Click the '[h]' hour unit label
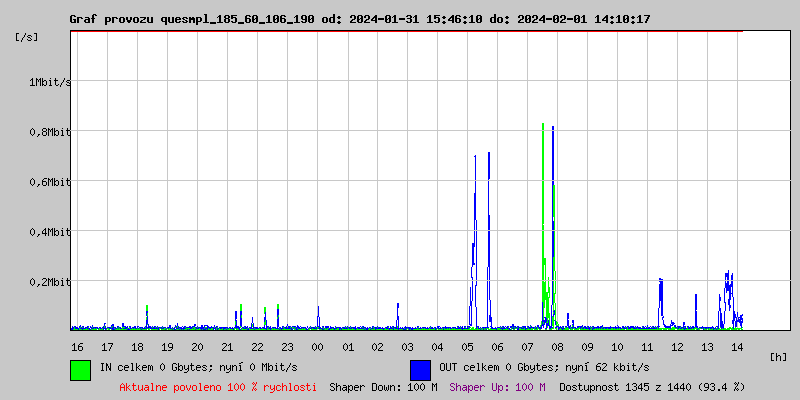 click(x=778, y=356)
